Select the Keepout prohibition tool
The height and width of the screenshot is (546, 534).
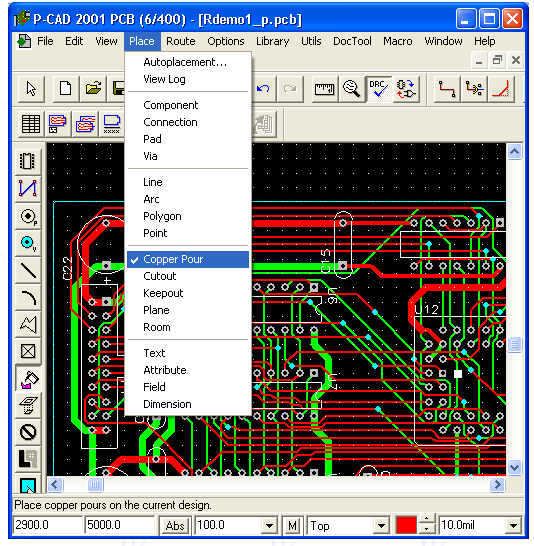pos(28,433)
